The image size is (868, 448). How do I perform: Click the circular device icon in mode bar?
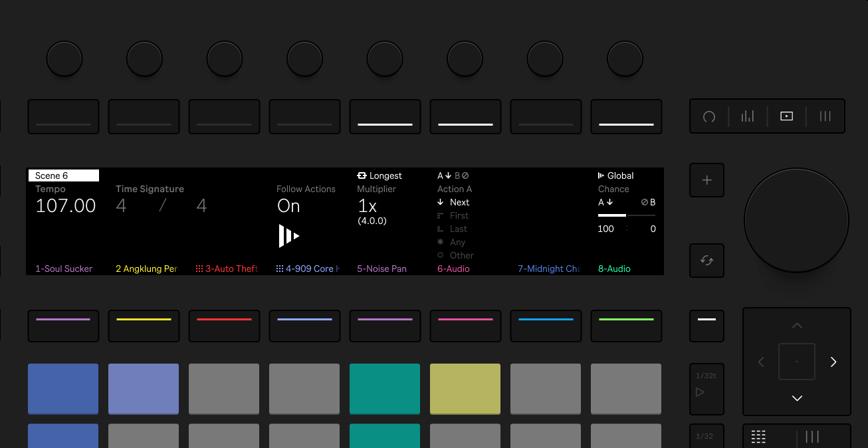(x=709, y=116)
